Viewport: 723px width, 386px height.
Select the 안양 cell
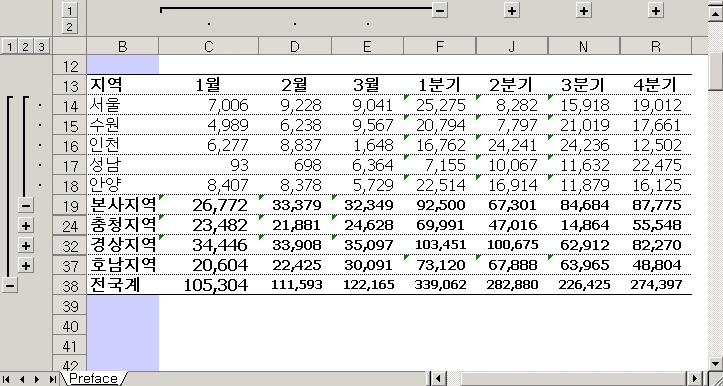point(123,185)
